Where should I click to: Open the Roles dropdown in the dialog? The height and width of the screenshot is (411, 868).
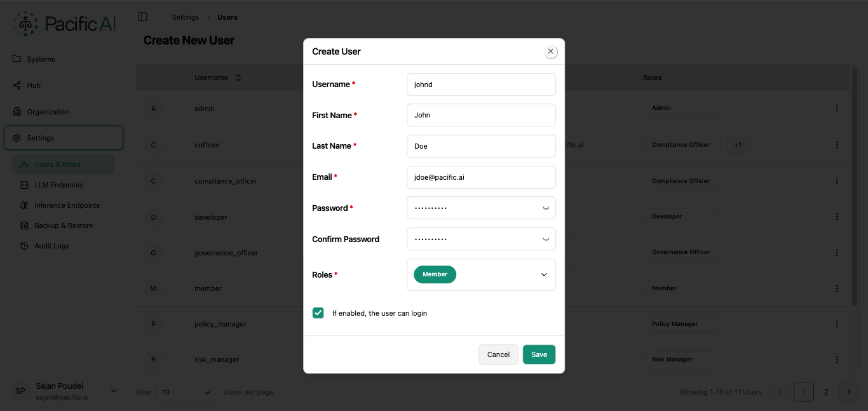[x=544, y=274]
